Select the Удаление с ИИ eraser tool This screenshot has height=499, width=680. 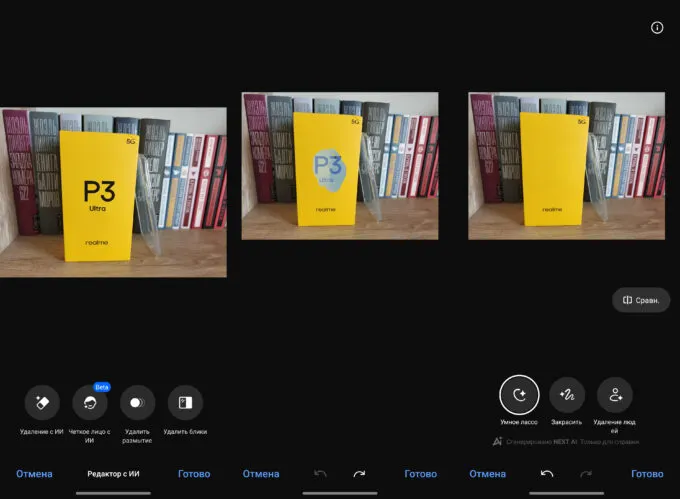point(42,402)
